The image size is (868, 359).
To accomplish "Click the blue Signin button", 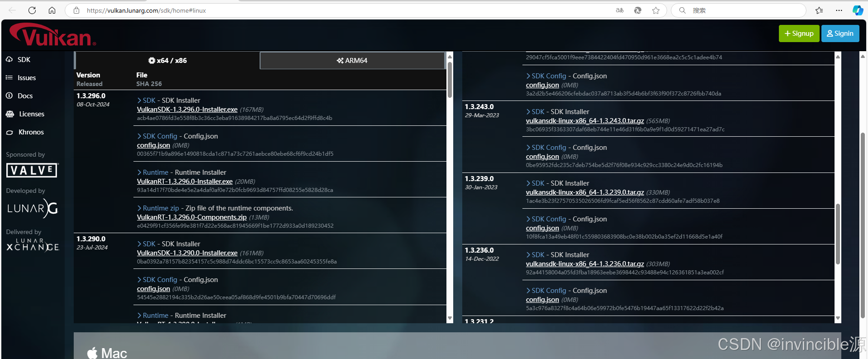I will click(x=840, y=34).
